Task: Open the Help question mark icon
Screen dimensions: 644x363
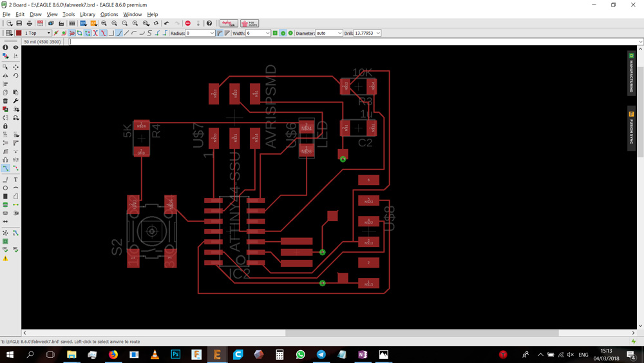Action: click(209, 23)
